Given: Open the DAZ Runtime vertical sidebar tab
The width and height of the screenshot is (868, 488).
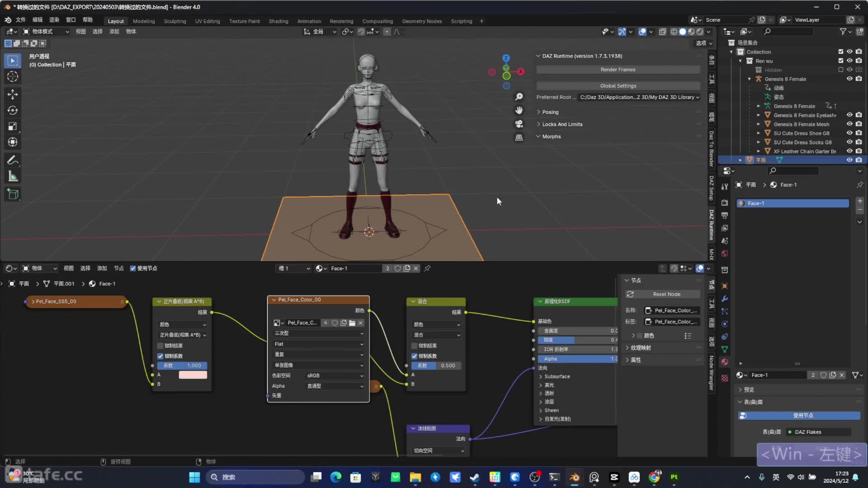Looking at the screenshot, I should point(712,225).
